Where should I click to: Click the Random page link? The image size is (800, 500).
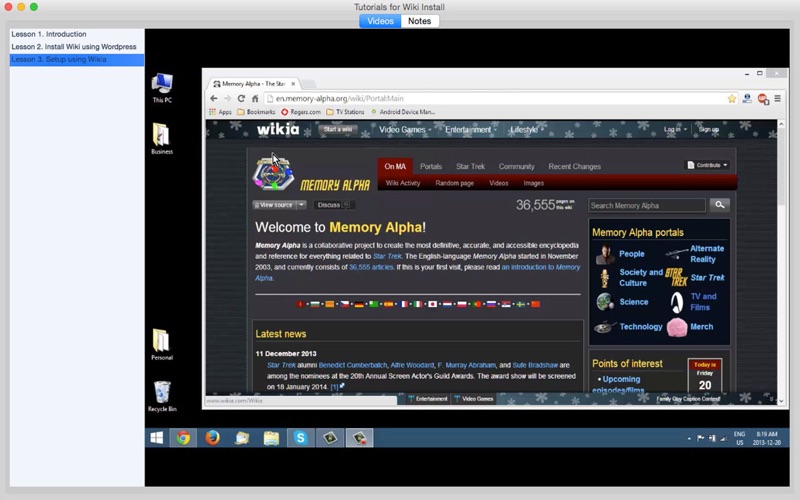click(454, 183)
